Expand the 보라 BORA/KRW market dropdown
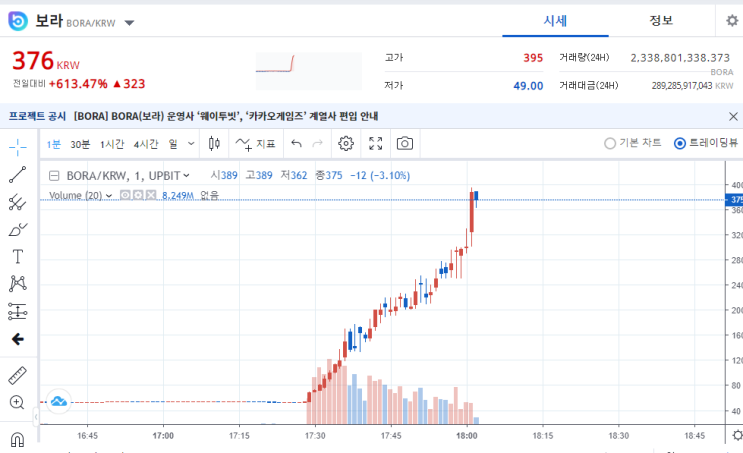743x453 pixels. click(129, 23)
